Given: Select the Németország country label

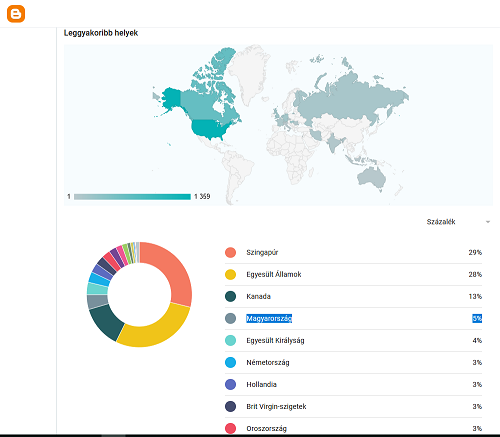Looking at the screenshot, I should coord(268,362).
